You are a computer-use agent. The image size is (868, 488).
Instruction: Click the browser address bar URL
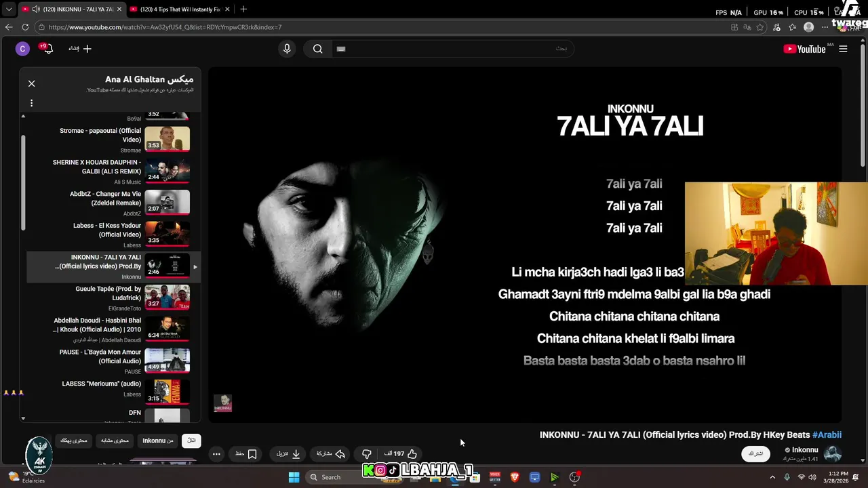pos(165,27)
